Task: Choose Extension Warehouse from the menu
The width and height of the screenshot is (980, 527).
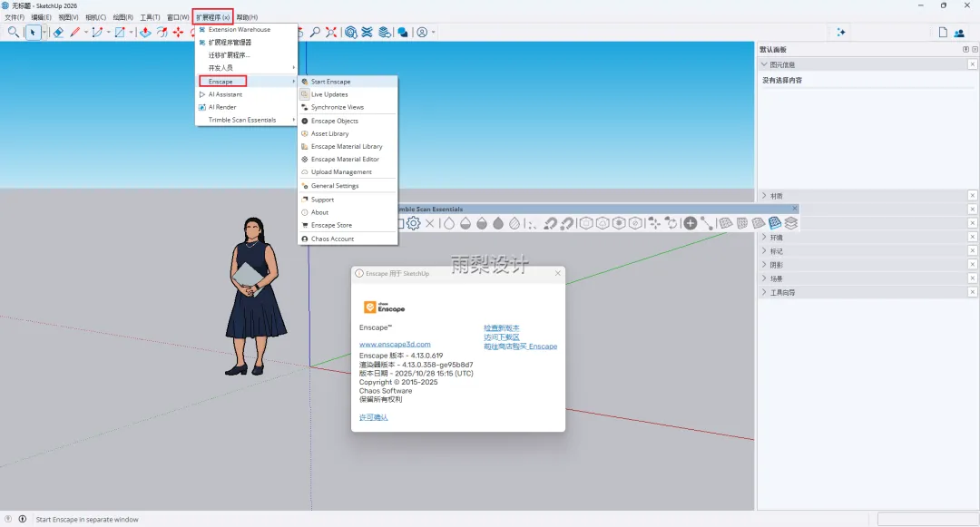Action: coord(246,29)
